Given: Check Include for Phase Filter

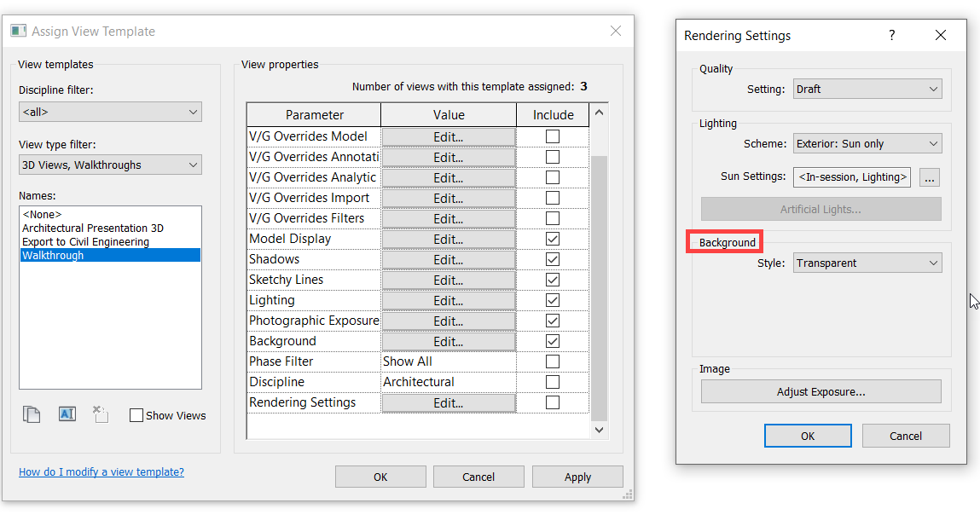Looking at the screenshot, I should click(x=552, y=361).
